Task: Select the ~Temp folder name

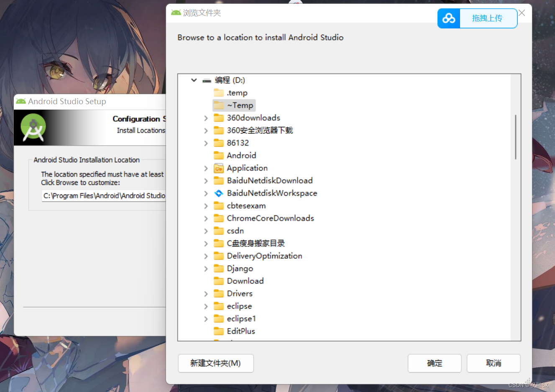Action: (x=240, y=105)
